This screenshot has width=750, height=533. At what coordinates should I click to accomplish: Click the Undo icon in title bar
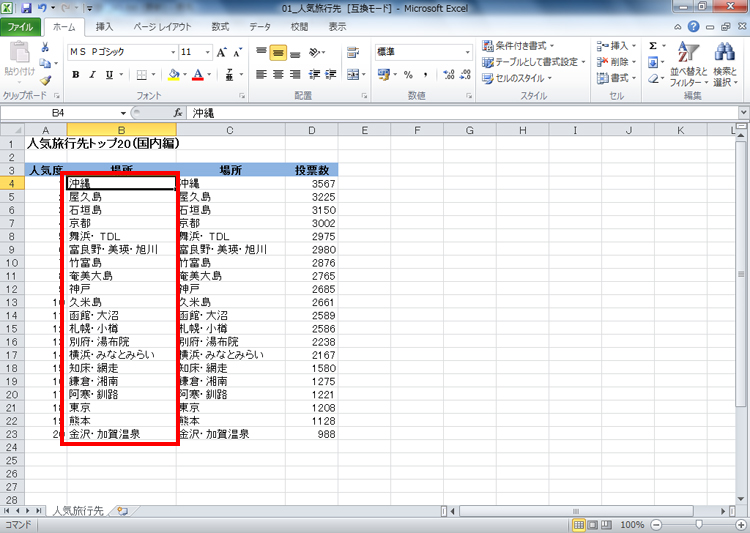click(x=42, y=8)
